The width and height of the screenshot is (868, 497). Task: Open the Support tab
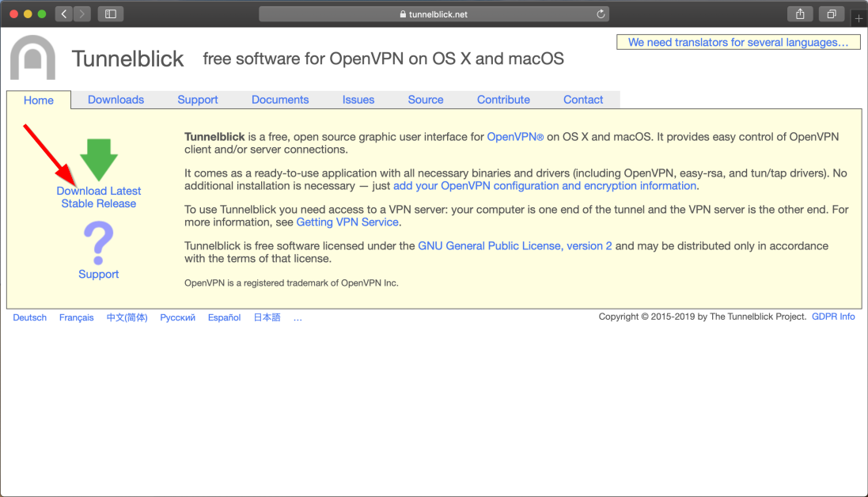pos(198,100)
